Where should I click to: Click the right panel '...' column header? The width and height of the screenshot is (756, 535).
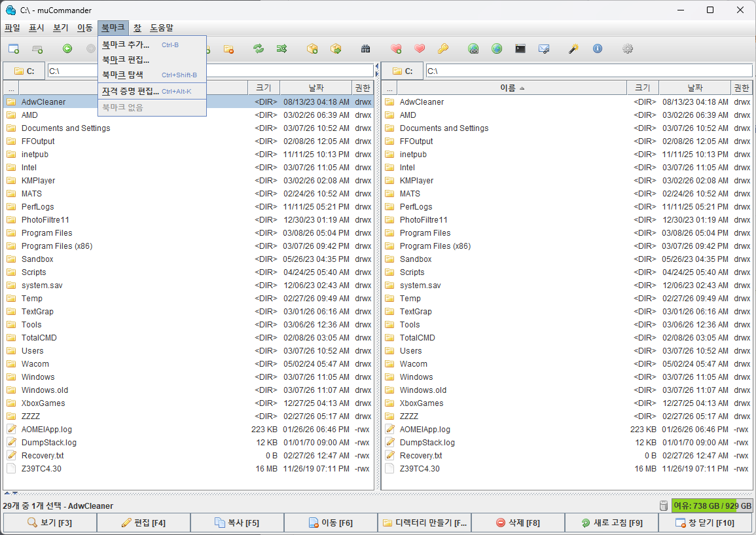(x=389, y=88)
